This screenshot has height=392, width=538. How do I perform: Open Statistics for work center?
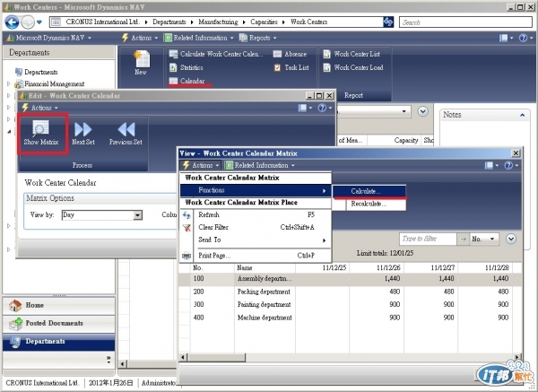(187, 67)
